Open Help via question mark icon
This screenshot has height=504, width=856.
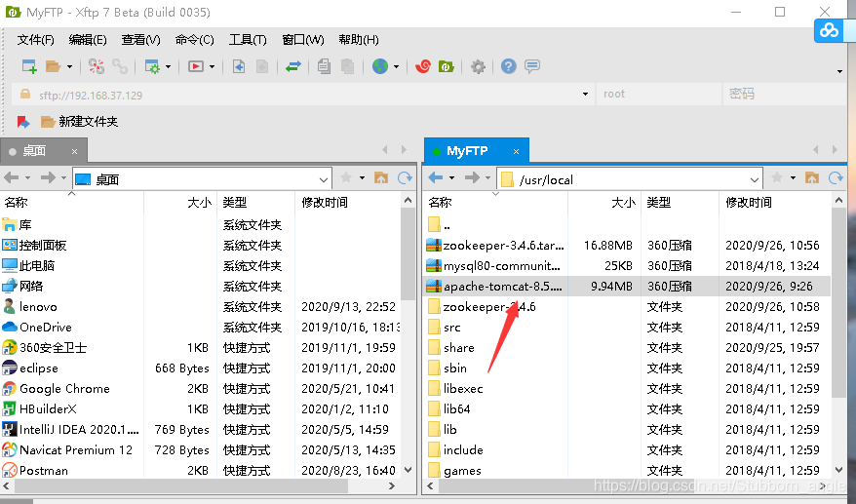click(508, 66)
